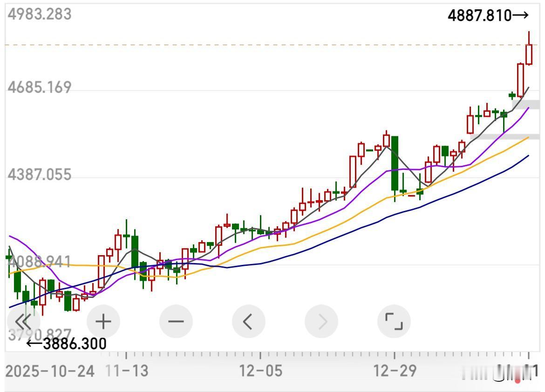Click the 12-29 date label

pyautogui.click(x=395, y=371)
